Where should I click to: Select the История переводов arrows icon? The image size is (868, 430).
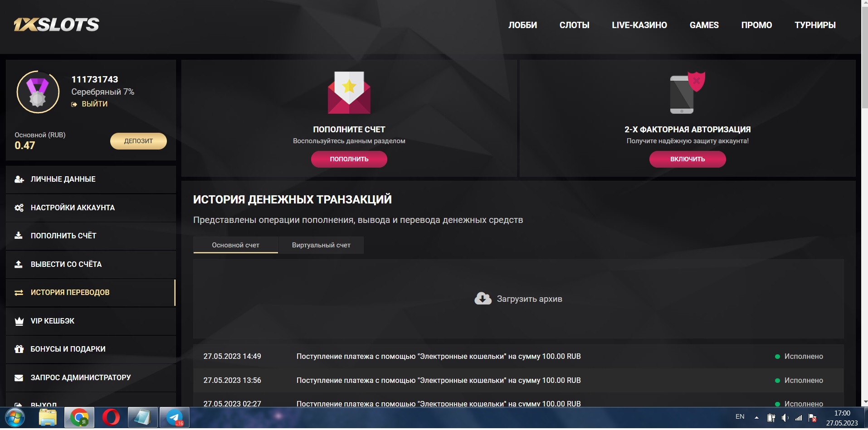(18, 293)
